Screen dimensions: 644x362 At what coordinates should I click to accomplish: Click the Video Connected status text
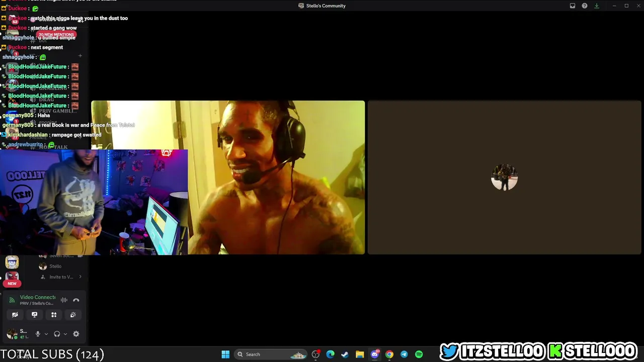pos(38,297)
